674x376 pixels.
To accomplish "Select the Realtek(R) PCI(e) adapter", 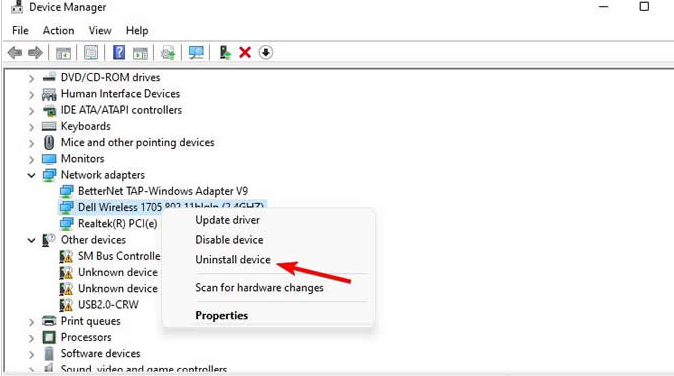I will tap(117, 223).
